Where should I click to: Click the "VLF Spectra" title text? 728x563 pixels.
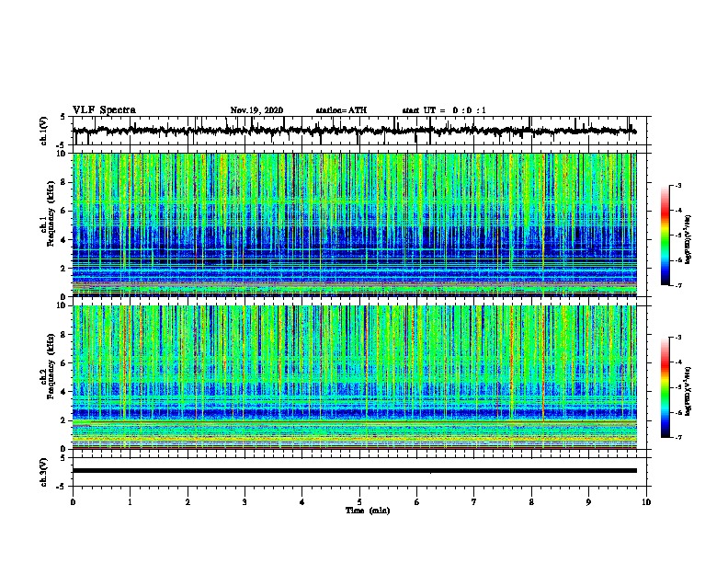pos(104,110)
